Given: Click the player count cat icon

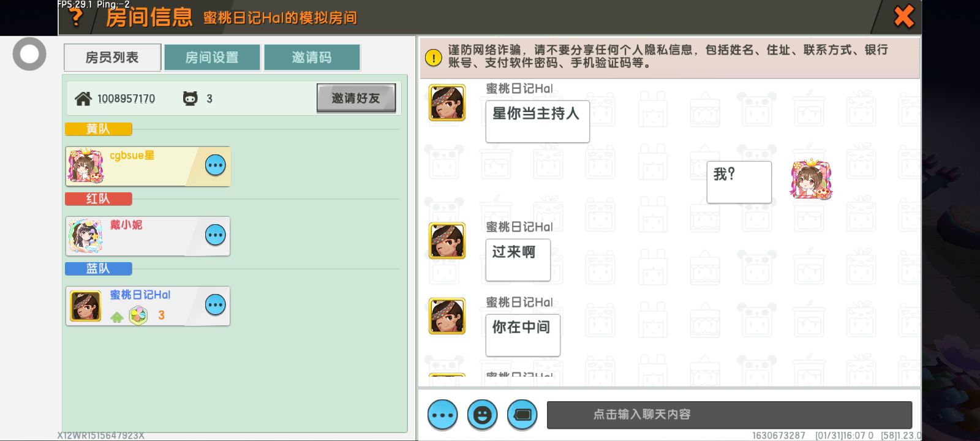Looking at the screenshot, I should (190, 99).
